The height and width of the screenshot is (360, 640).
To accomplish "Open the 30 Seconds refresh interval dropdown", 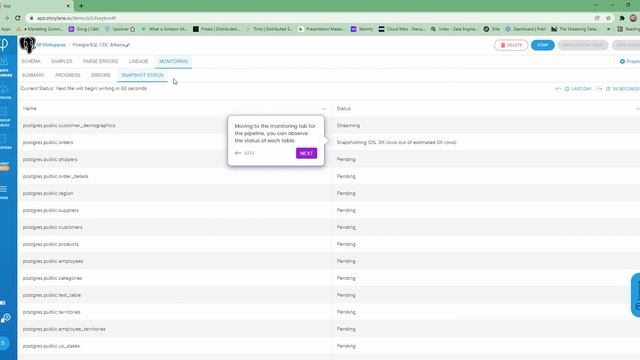I will (x=622, y=89).
